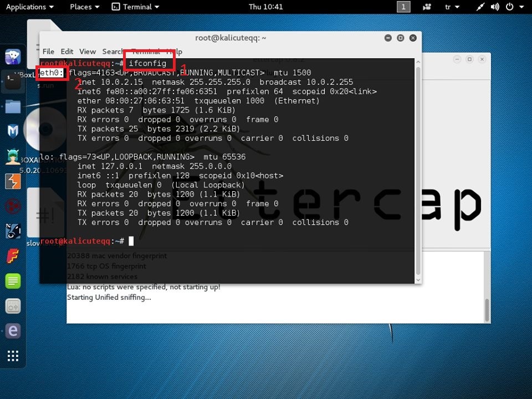Click 'mtu 1500' text
Screen dimensions: 532x399
(292, 73)
